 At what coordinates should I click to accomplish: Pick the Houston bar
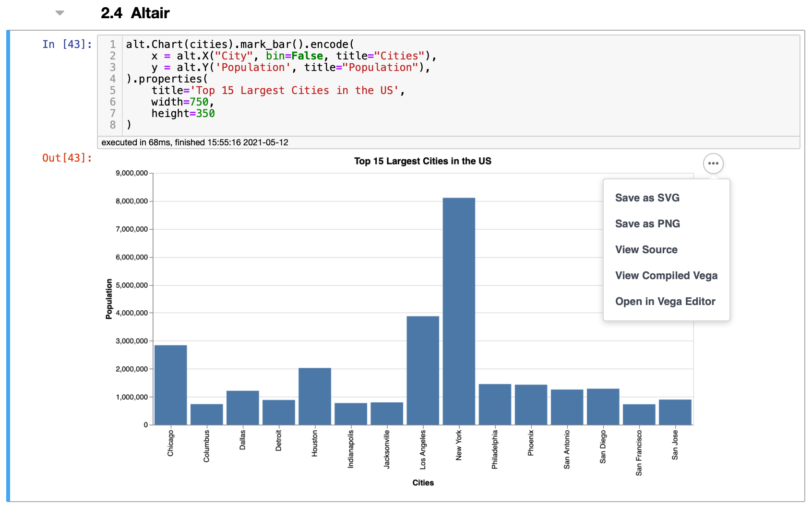click(x=315, y=396)
